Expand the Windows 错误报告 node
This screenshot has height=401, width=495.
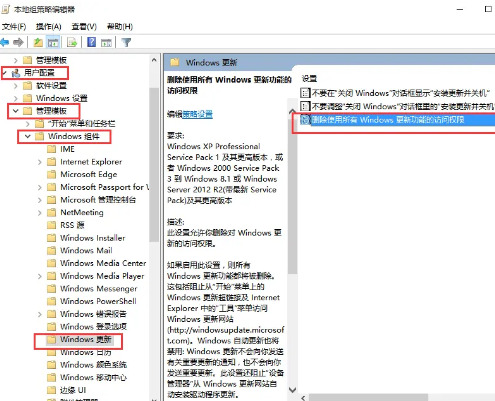point(40,314)
